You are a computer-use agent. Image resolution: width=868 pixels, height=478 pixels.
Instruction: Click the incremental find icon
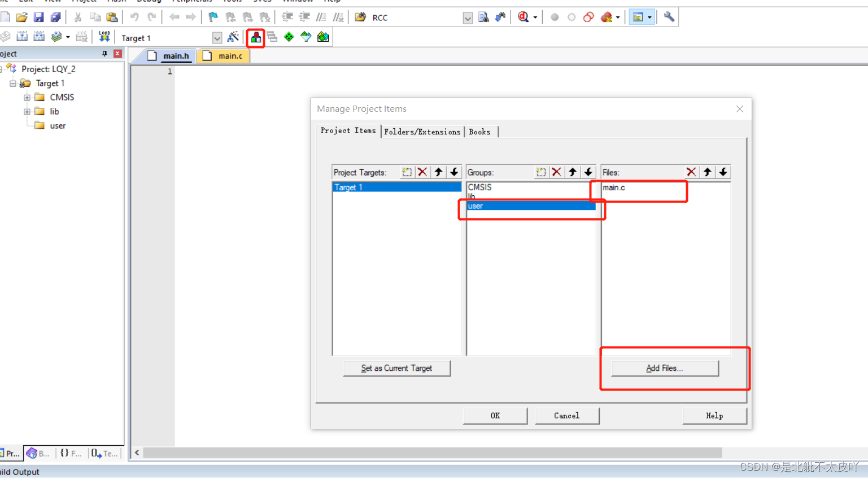point(500,17)
